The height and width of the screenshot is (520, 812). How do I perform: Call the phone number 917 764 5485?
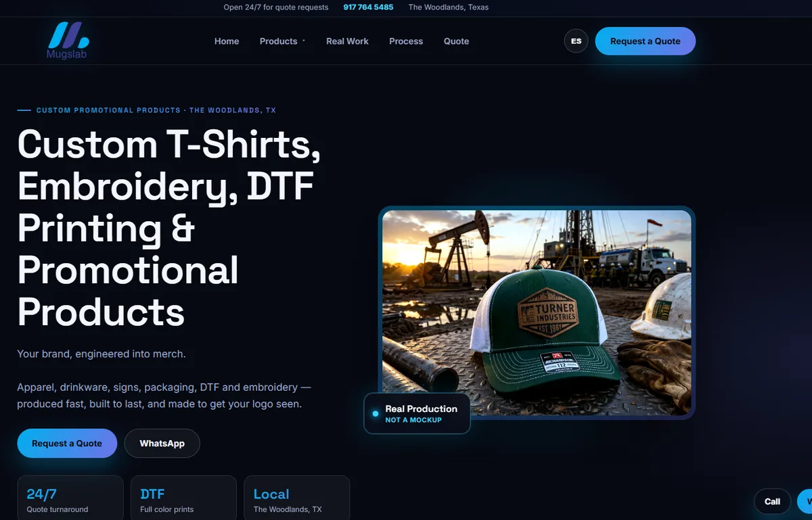point(368,7)
